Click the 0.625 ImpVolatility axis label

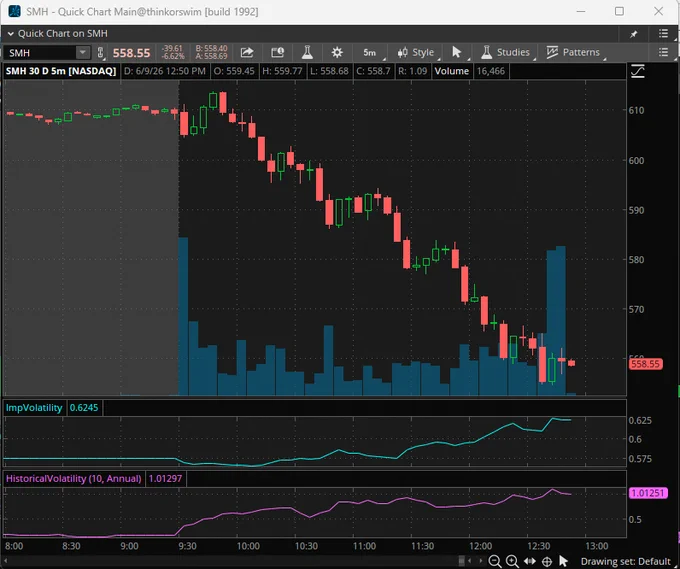coord(640,420)
